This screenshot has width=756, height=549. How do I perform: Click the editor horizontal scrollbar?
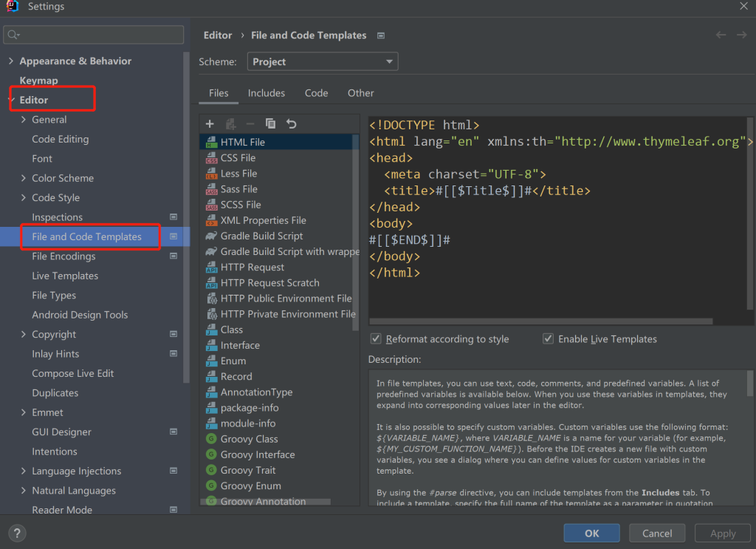[x=540, y=321]
